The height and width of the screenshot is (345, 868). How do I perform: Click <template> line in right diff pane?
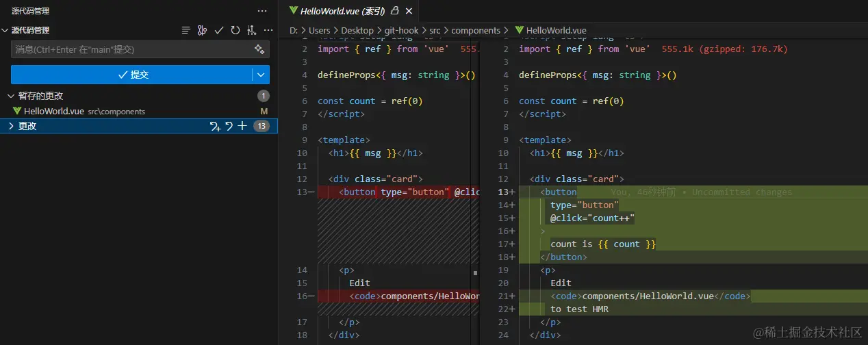545,140
